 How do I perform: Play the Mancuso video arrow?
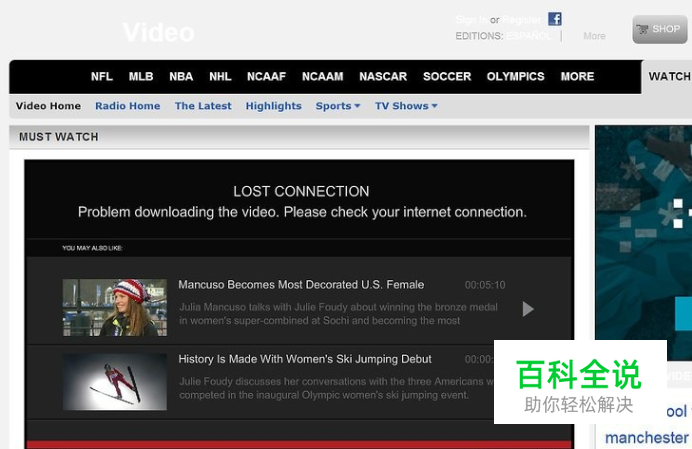point(528,309)
